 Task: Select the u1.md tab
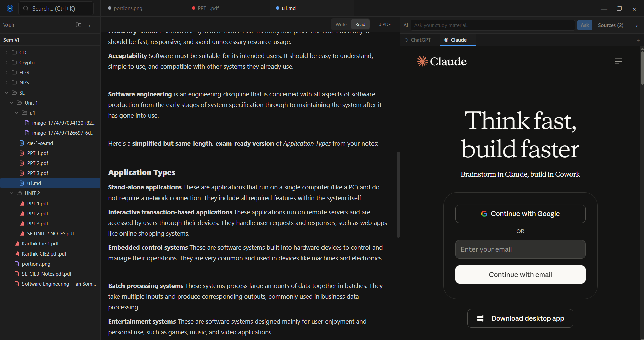(x=312, y=8)
